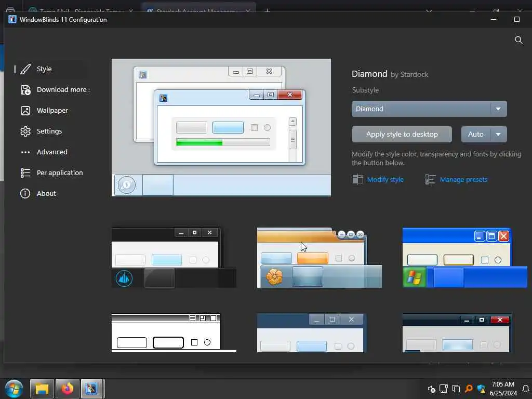Open search with magnifier icon

(x=518, y=40)
